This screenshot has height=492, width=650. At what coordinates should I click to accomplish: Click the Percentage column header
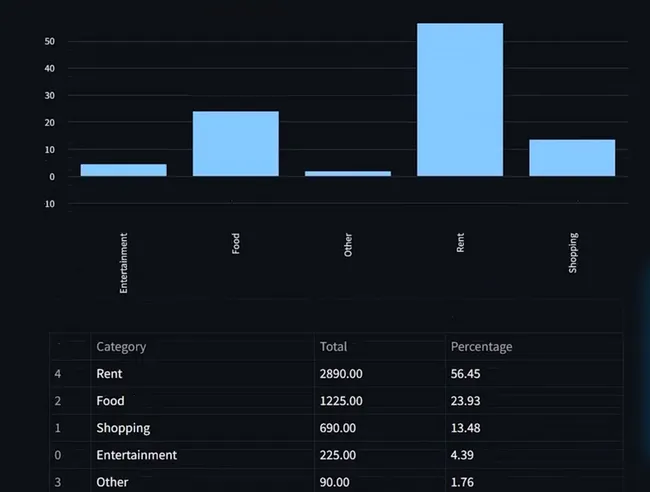481,347
